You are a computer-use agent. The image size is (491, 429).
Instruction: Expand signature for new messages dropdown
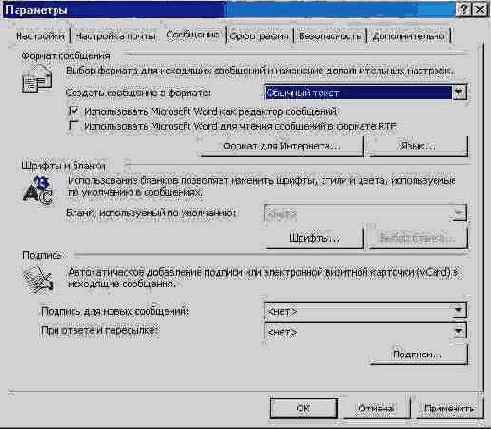(459, 311)
